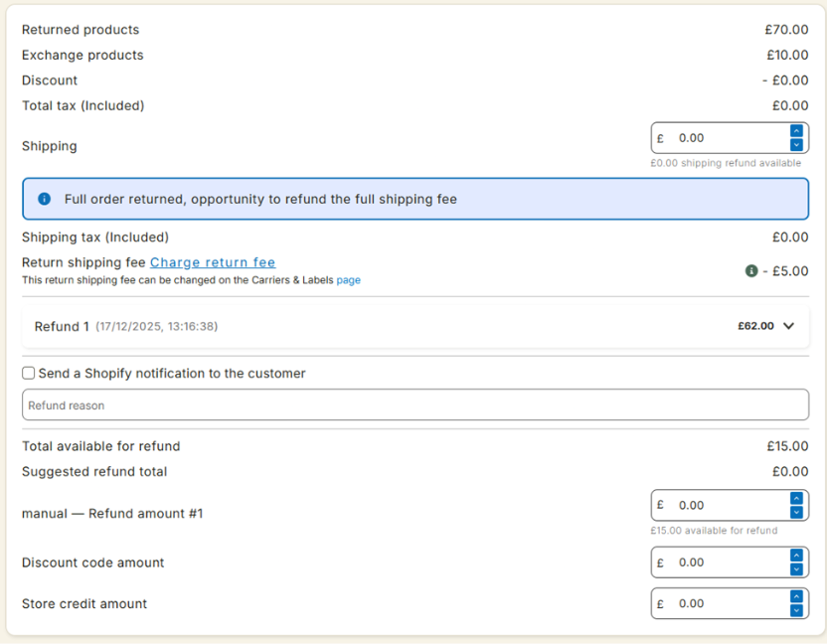Enable Send a Shopify notification checkbox
Viewport: 827px width, 644px height.
tap(29, 374)
